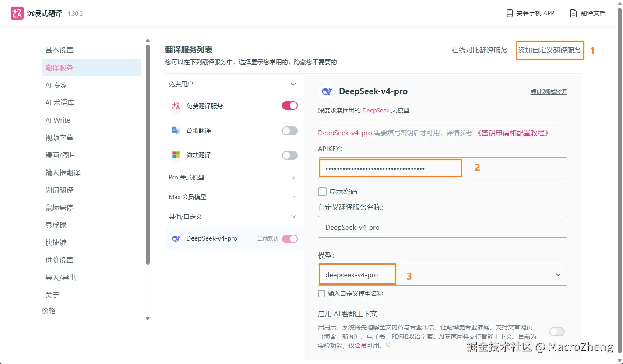
Task: Click the 当前默认 badge
Action: [268, 239]
